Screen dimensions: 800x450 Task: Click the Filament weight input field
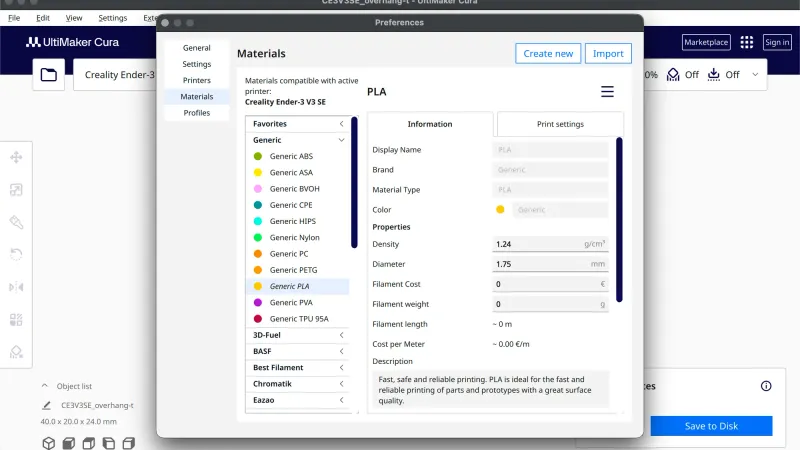click(x=550, y=304)
